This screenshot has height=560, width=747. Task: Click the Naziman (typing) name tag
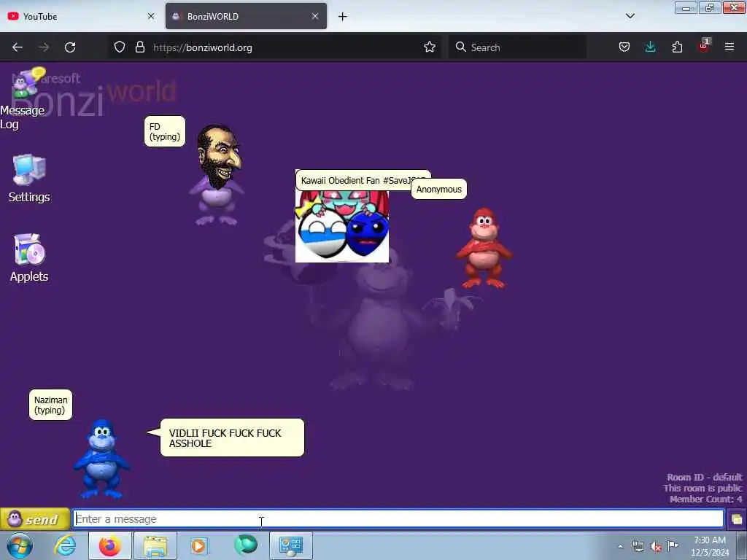pos(50,405)
